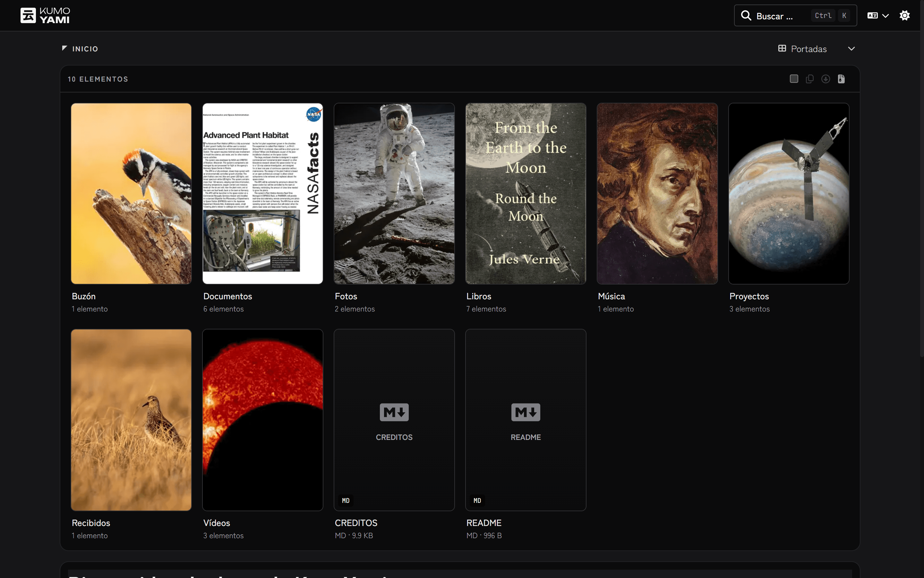Screen dimensions: 924x578
Task: Open the language selector dropdown
Action: click(x=878, y=15)
